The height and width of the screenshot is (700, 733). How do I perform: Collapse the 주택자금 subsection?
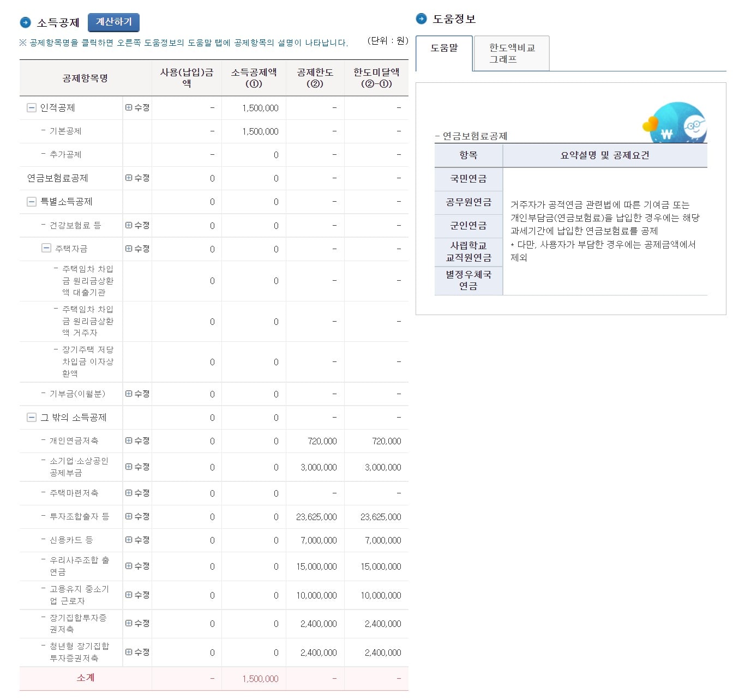(48, 249)
